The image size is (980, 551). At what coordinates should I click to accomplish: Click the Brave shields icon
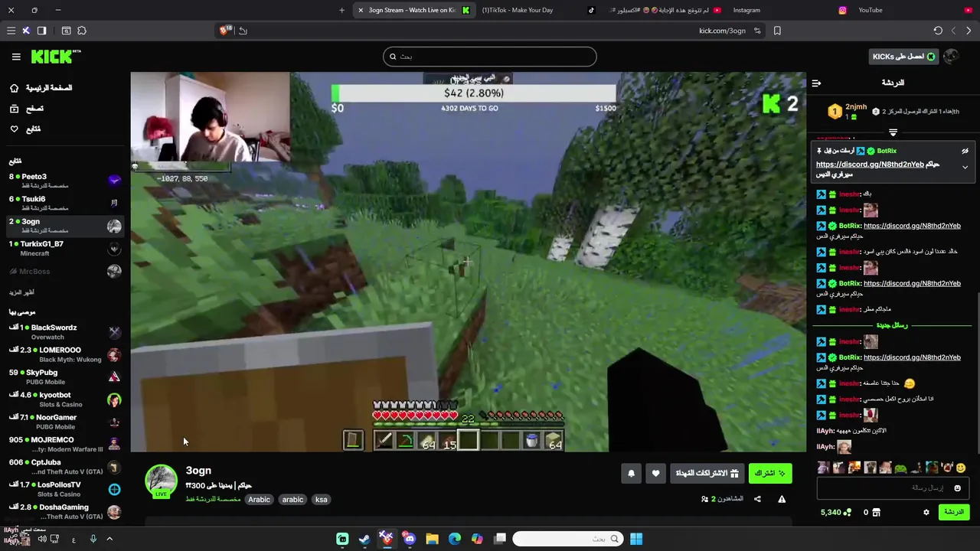(x=224, y=31)
